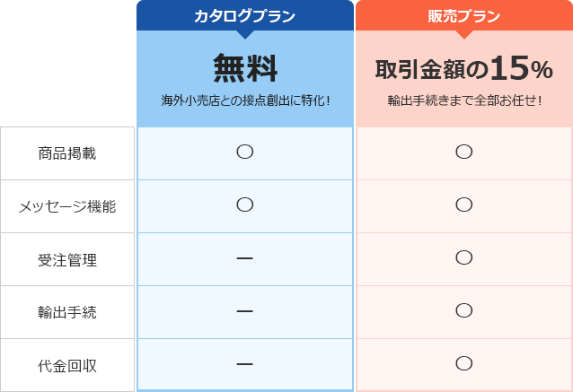Viewport: 573px width, 392px height.
Task: Click circle icon for 商品掲載 in sales plan
Action: click(x=464, y=152)
